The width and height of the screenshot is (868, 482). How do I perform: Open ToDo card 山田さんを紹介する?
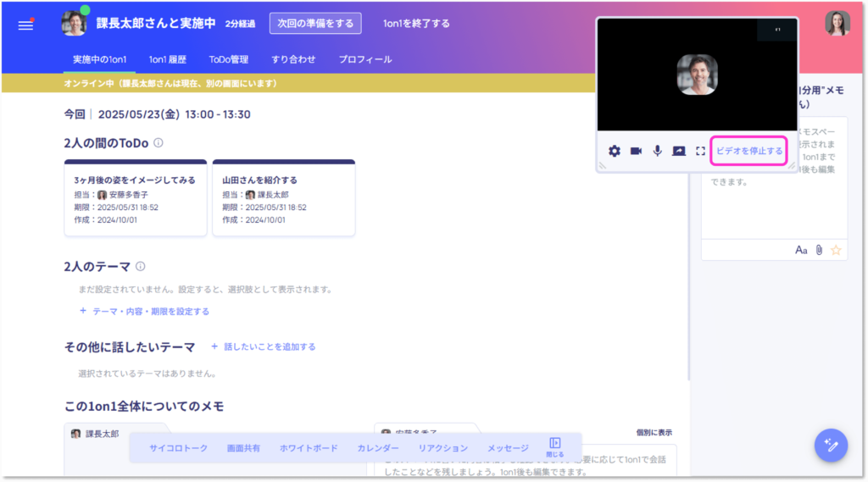[284, 198]
